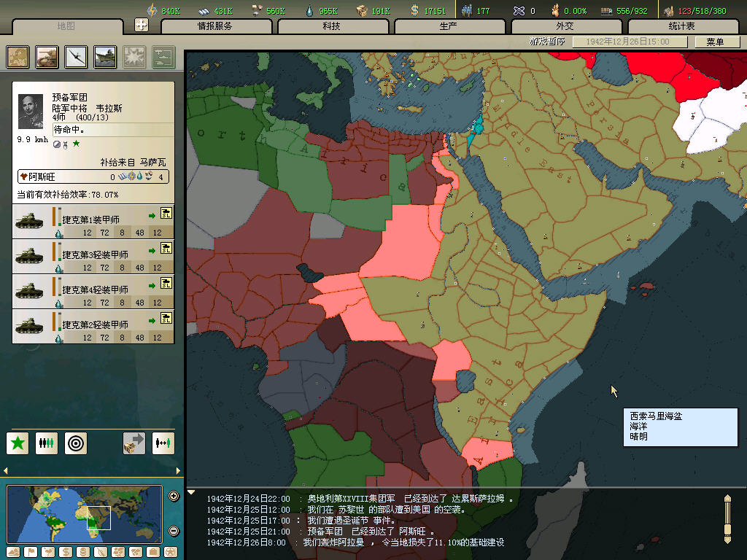Click general 韦拉斯 portrait
Image resolution: width=747 pixels, height=560 pixels.
point(31,112)
